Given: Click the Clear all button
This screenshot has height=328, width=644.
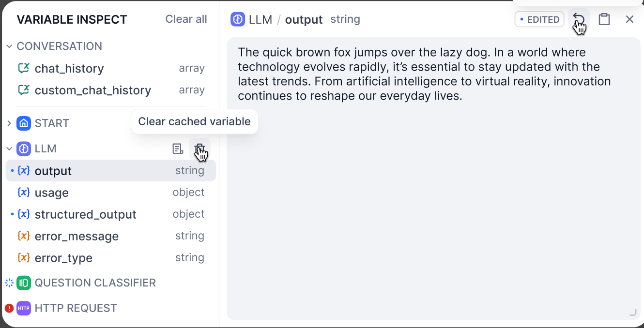Looking at the screenshot, I should 186,19.
